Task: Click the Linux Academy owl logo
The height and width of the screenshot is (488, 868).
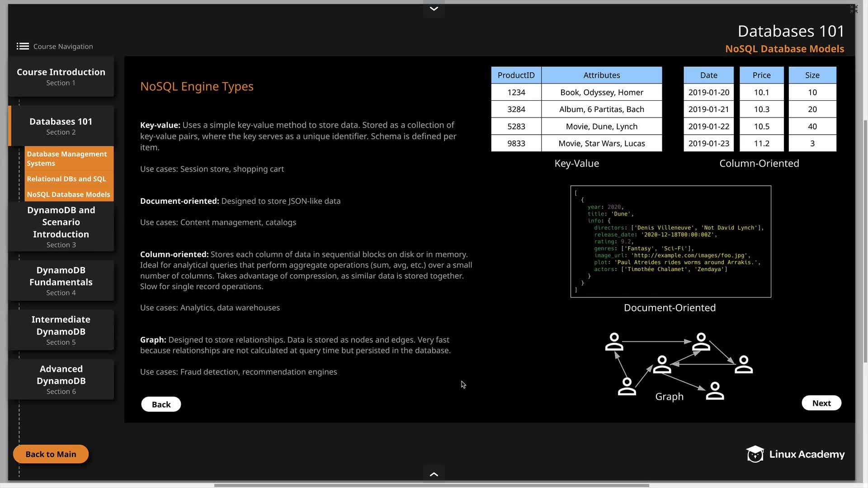Action: coord(755,454)
